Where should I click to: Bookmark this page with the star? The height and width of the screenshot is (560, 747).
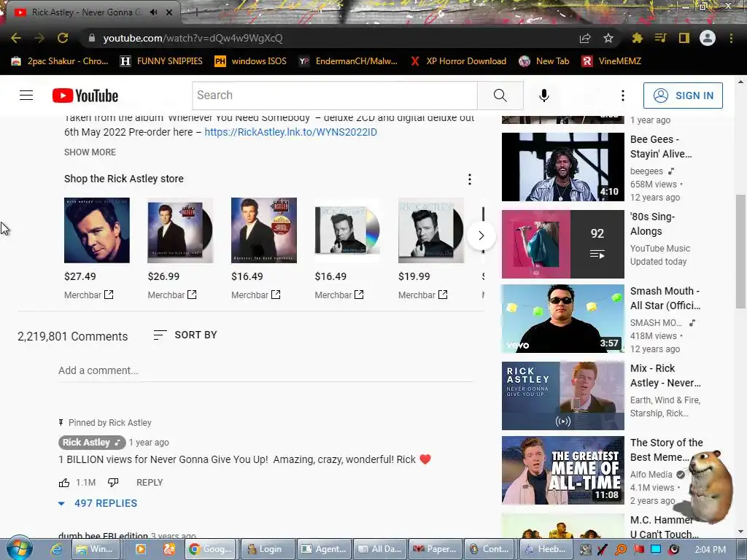click(x=608, y=38)
